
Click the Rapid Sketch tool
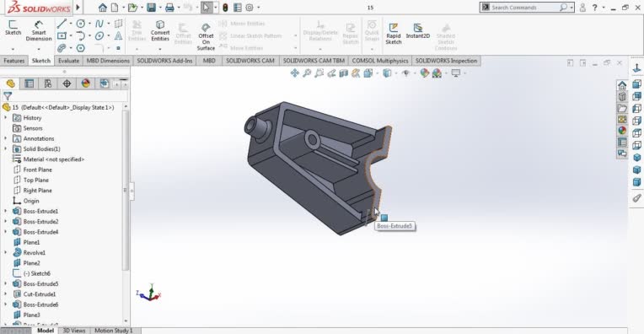tap(393, 33)
